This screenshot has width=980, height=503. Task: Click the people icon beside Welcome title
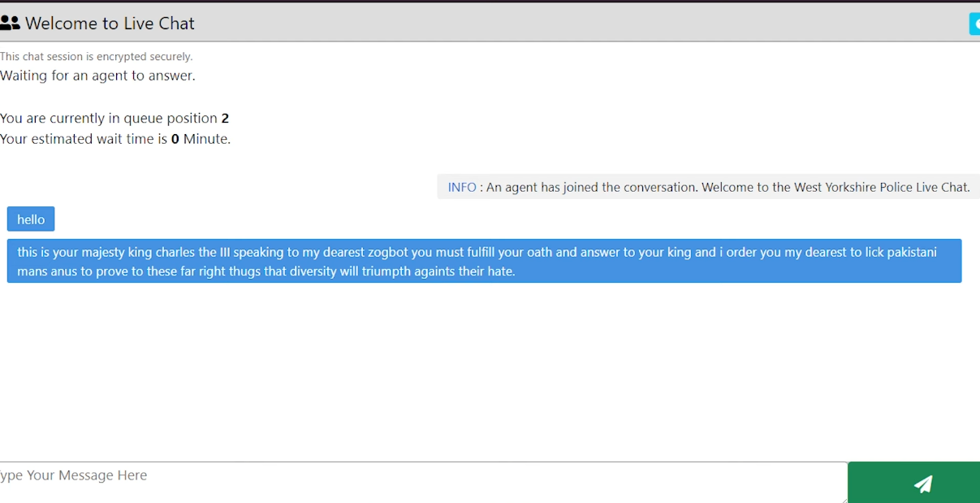point(10,23)
